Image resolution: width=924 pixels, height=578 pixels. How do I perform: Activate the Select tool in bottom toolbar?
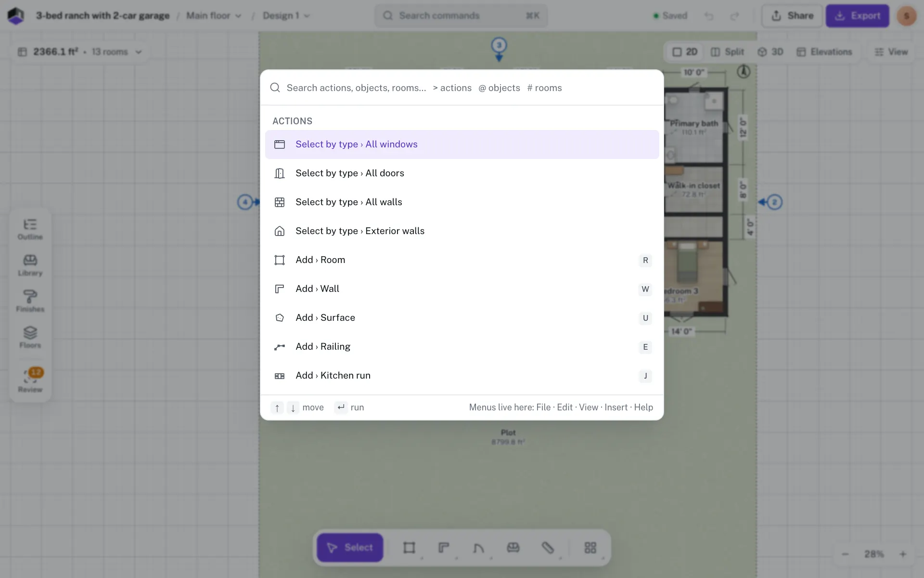pos(350,548)
